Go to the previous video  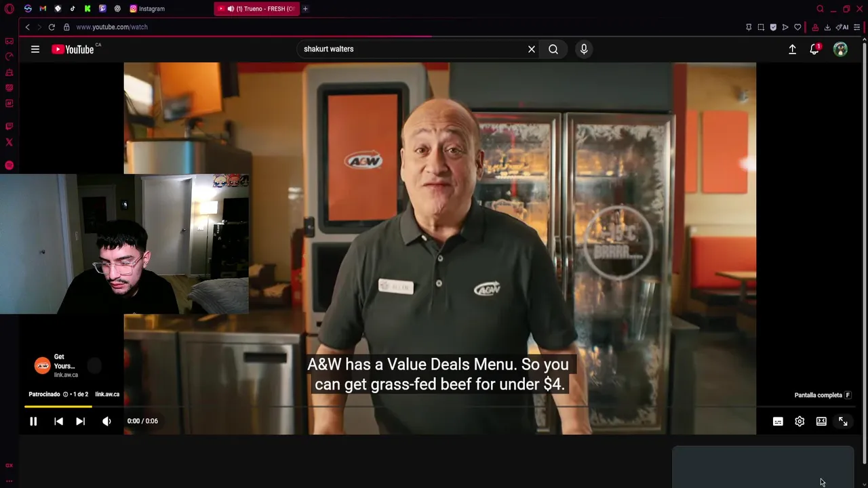[58, 421]
